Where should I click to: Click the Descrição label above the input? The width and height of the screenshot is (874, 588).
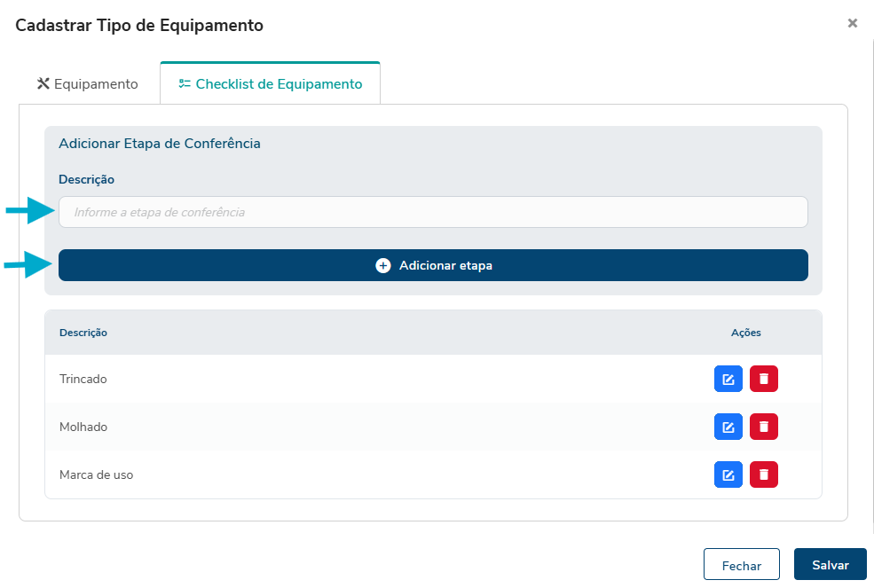(86, 179)
